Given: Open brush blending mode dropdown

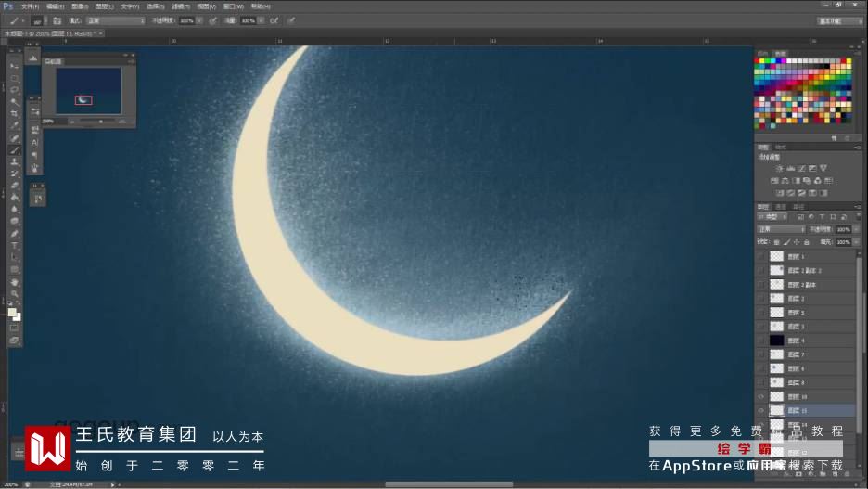Looking at the screenshot, I should (116, 20).
